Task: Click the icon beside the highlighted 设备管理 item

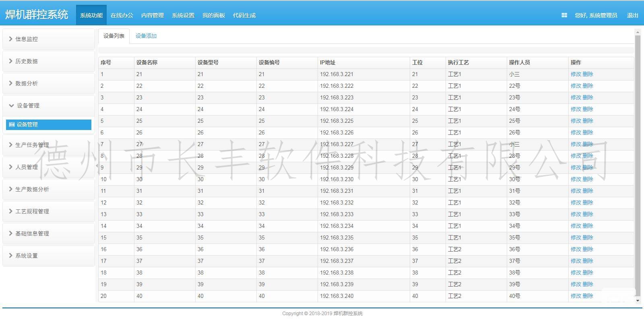Action: (12, 125)
